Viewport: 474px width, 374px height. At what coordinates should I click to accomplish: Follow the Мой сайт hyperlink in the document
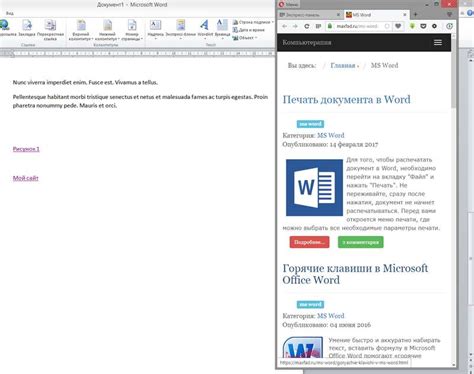point(26,178)
